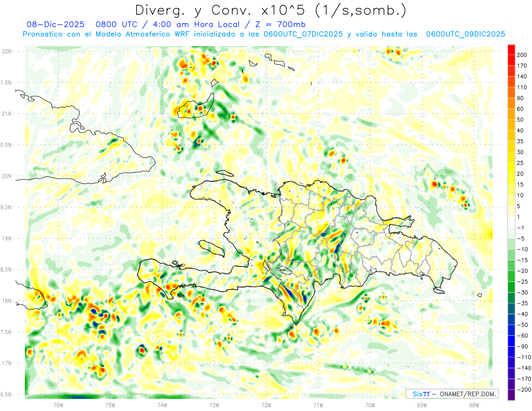The height and width of the screenshot is (411, 532).
Task: Click the green swatch between colorbar -20 and -25
Action: pos(511,276)
